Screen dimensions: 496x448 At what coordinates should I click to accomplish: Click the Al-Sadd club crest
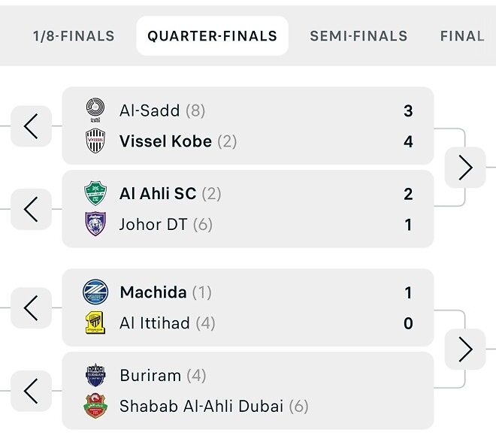point(95,110)
